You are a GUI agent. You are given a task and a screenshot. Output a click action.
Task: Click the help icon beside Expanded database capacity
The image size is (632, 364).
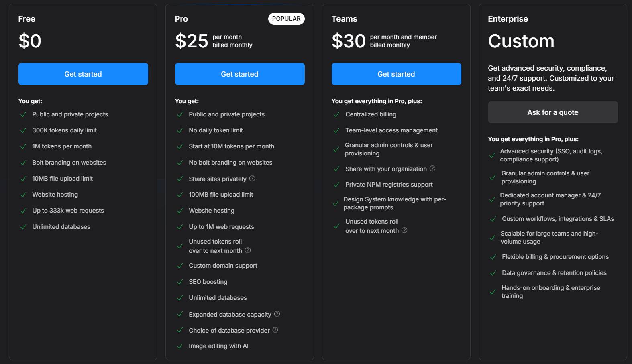[x=277, y=314]
